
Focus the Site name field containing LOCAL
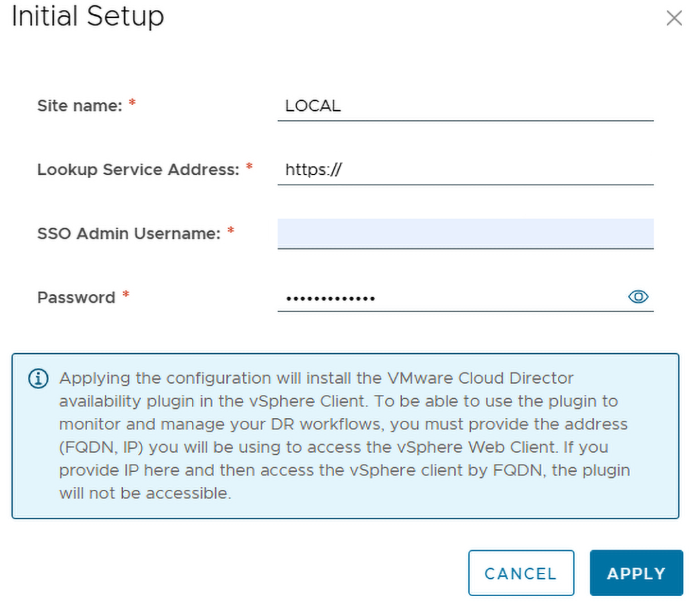tap(465, 106)
